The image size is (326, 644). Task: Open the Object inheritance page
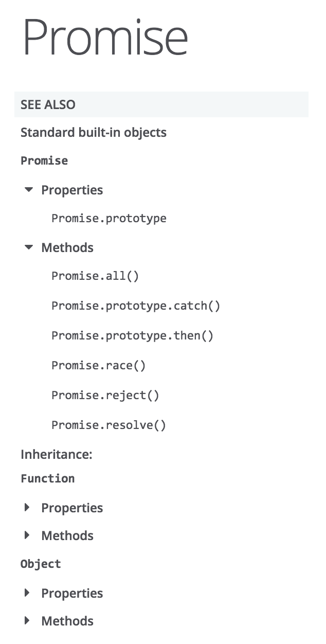(41, 564)
